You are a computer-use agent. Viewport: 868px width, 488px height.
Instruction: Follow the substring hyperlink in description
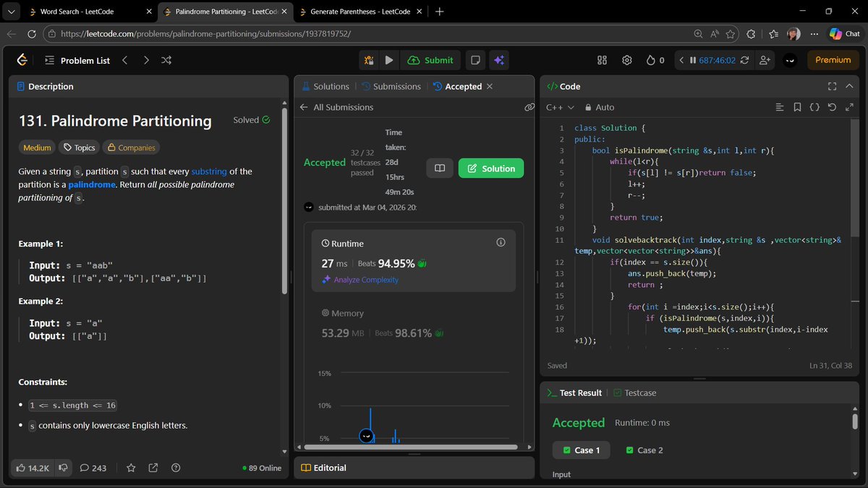(x=209, y=171)
